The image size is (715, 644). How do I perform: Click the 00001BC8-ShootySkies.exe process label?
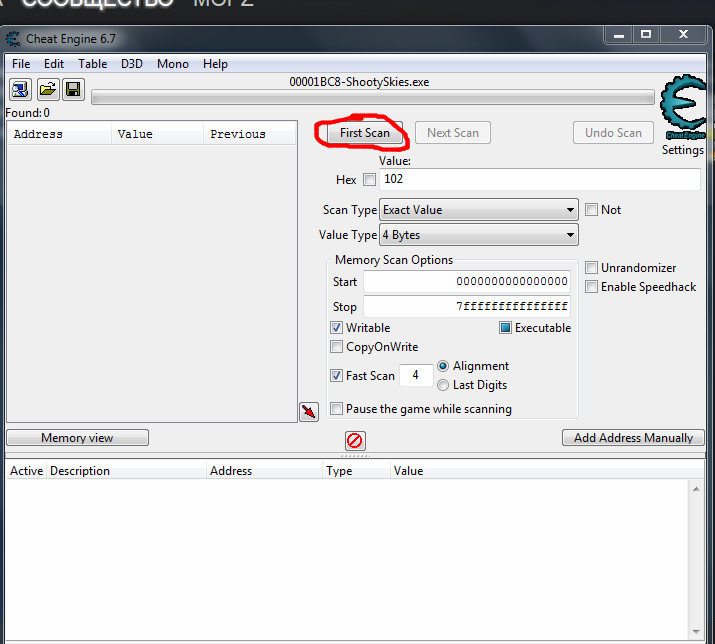click(359, 82)
